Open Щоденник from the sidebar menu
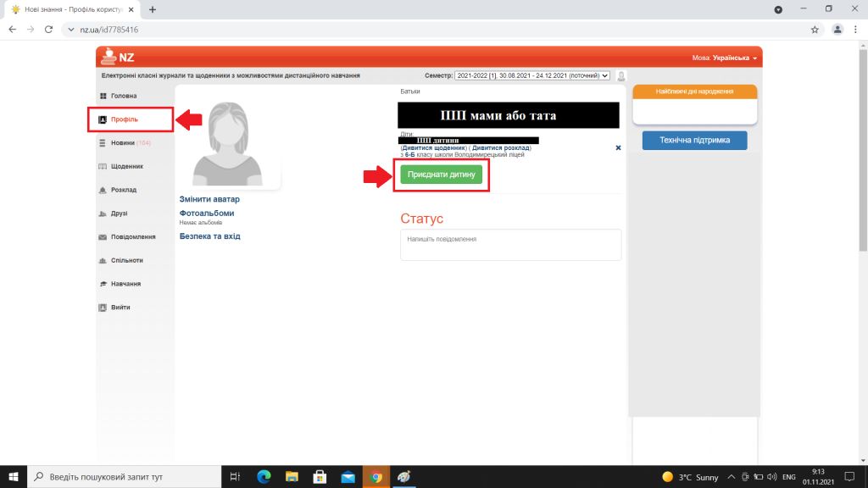This screenshot has height=488, width=868. pos(126,166)
